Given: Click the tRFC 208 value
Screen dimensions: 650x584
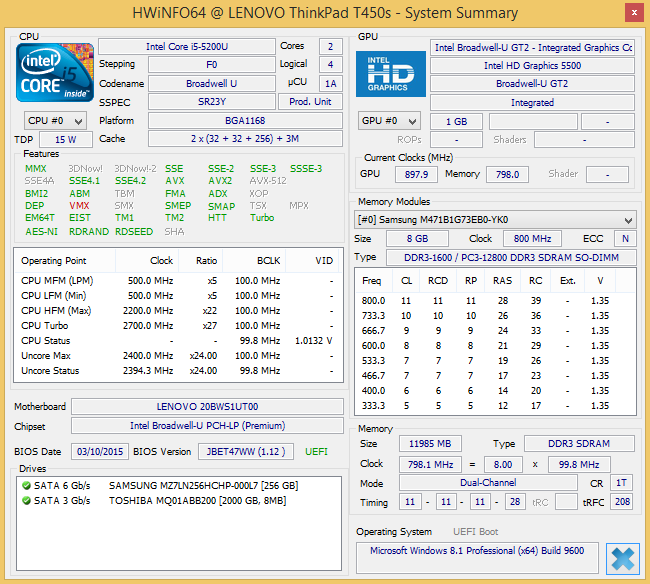Looking at the screenshot, I should coord(622,502).
